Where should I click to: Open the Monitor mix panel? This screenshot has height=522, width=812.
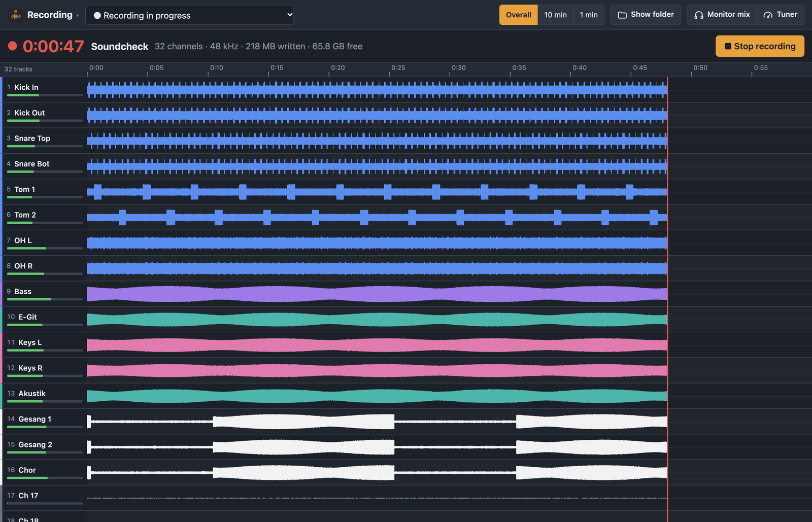point(722,15)
